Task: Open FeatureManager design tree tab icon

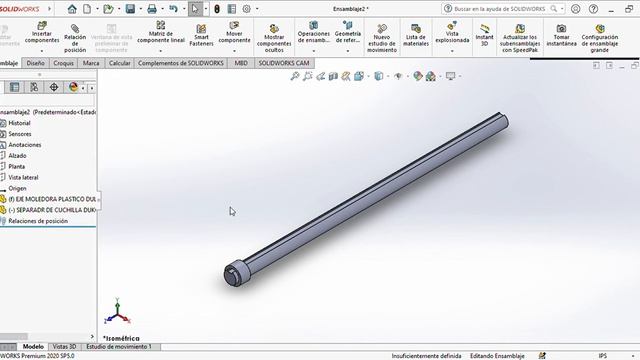Action: 14,87
